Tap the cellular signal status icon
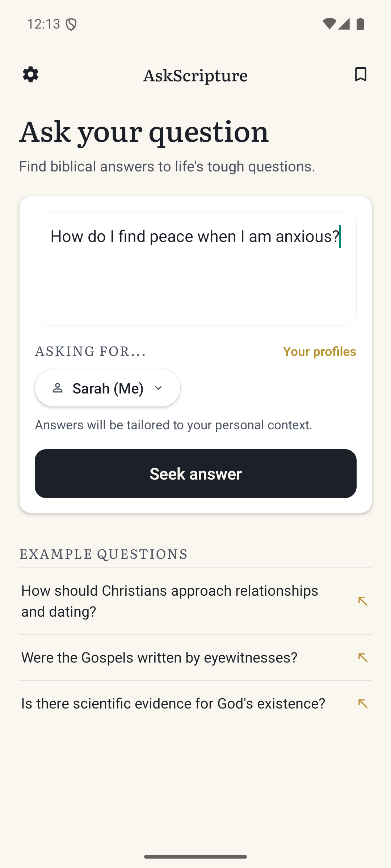This screenshot has width=391, height=868. coord(344,24)
